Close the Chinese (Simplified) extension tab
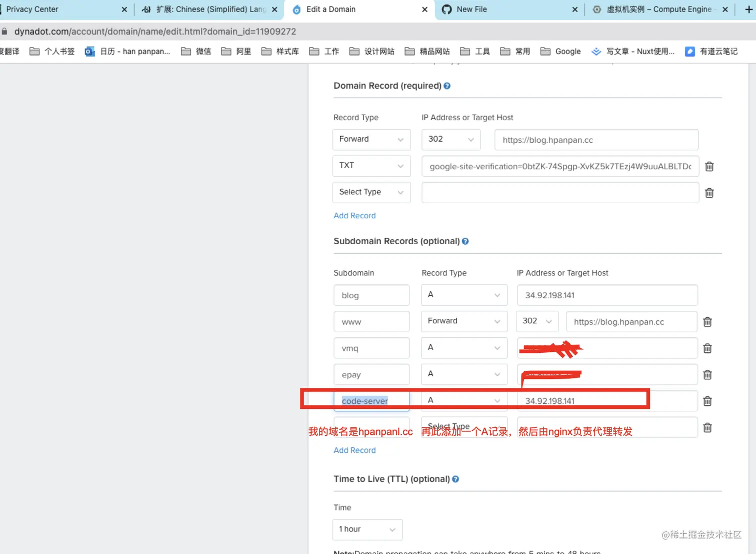 pos(274,10)
